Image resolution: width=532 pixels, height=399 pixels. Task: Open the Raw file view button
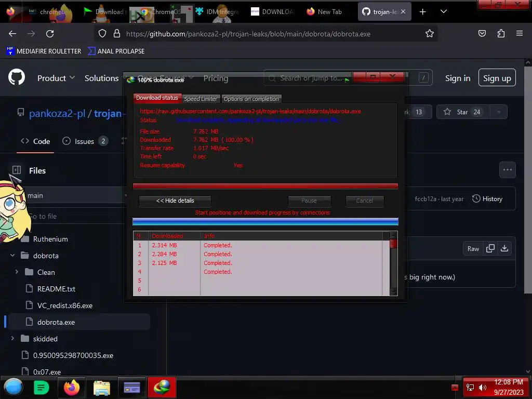pos(473,249)
